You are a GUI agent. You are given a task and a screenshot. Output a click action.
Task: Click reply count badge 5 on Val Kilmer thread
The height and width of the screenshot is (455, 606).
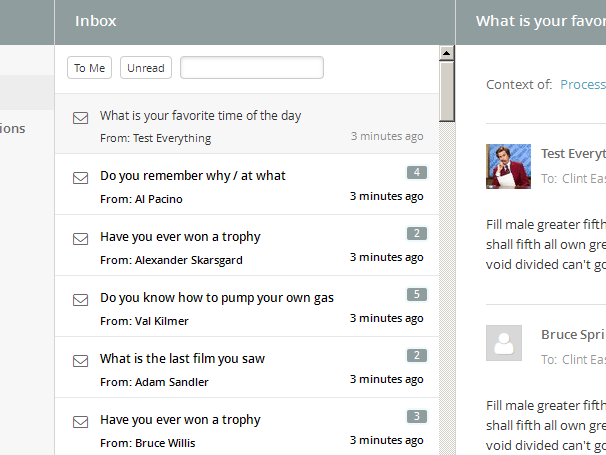(x=417, y=294)
